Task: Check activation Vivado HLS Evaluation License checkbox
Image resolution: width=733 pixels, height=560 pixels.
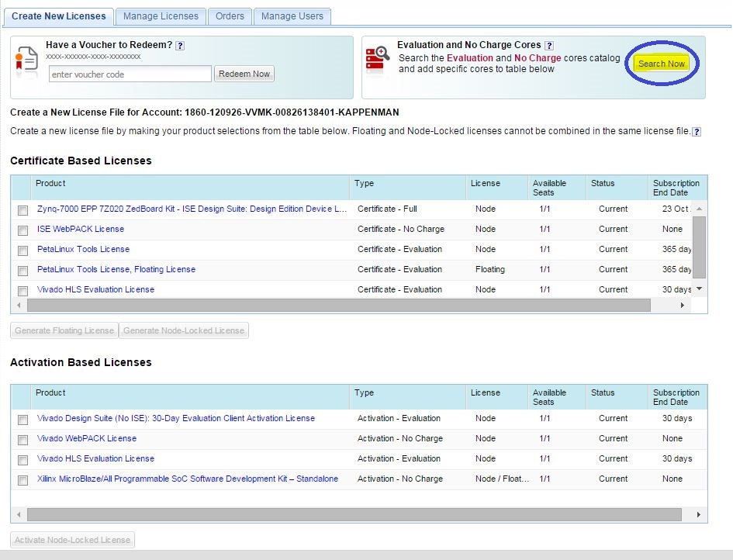Action: (22, 461)
